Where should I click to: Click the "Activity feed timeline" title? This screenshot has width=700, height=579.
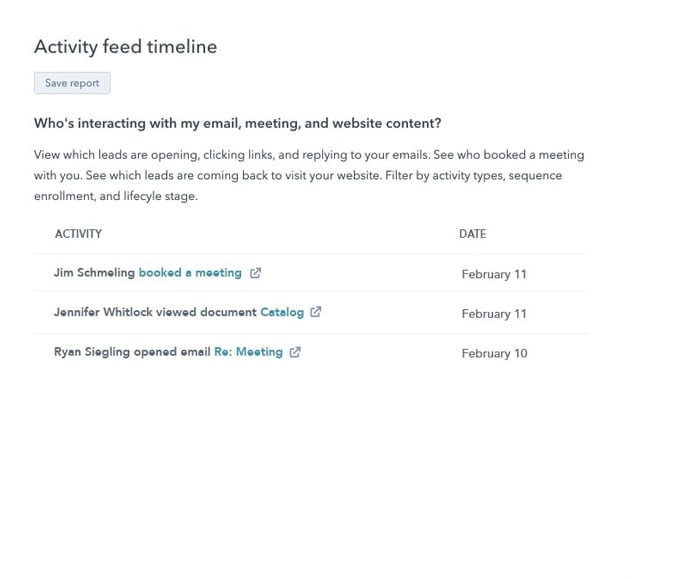pos(125,47)
